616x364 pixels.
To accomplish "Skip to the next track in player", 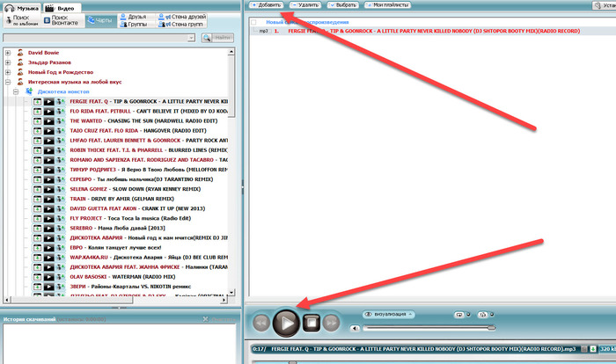I will point(331,323).
